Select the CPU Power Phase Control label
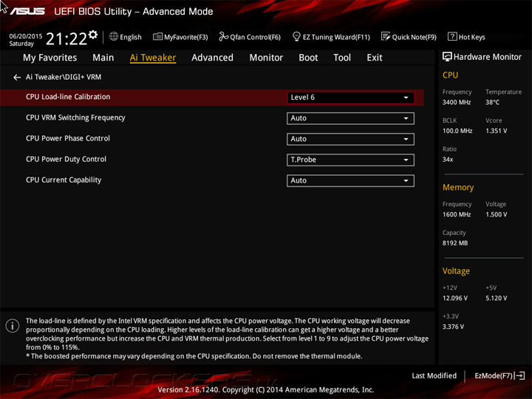This screenshot has width=532, height=399. (68, 138)
